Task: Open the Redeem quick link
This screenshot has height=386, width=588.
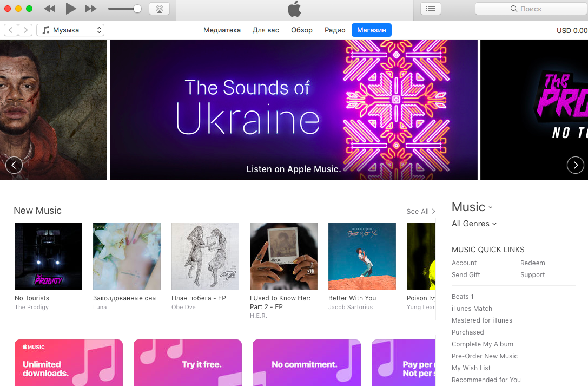Action: coord(532,263)
